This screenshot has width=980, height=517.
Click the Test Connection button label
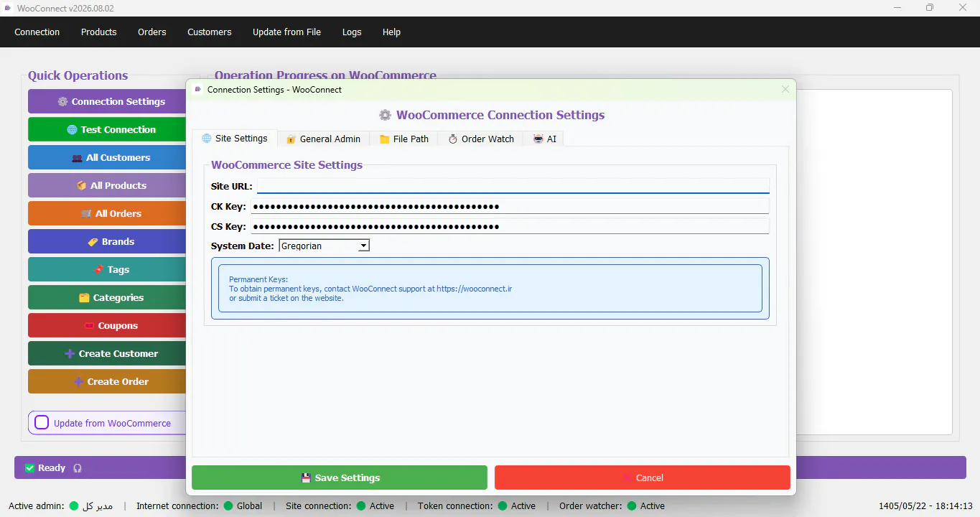(x=118, y=130)
